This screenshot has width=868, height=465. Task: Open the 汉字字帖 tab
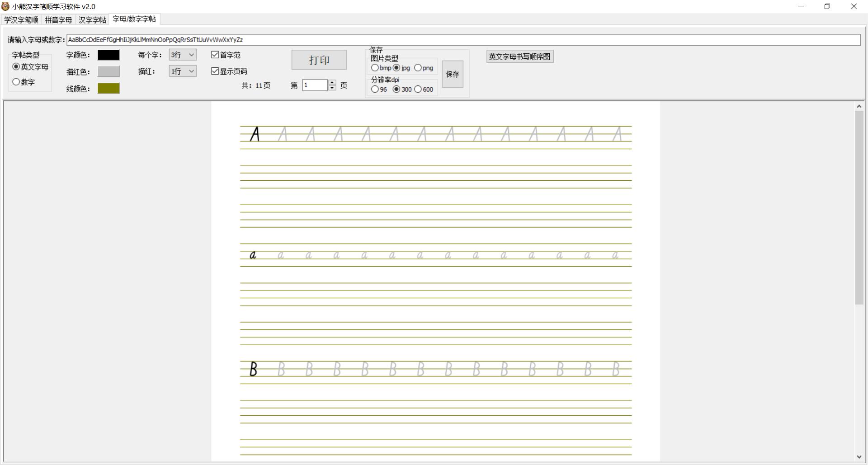[92, 20]
